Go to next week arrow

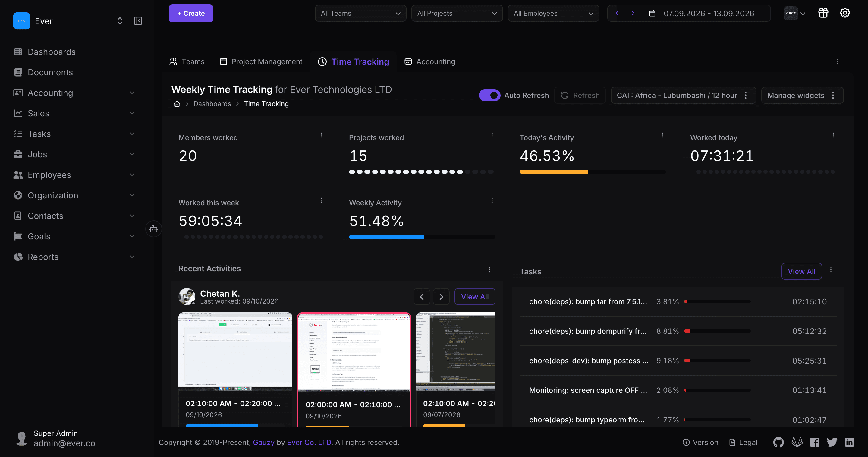(x=633, y=14)
